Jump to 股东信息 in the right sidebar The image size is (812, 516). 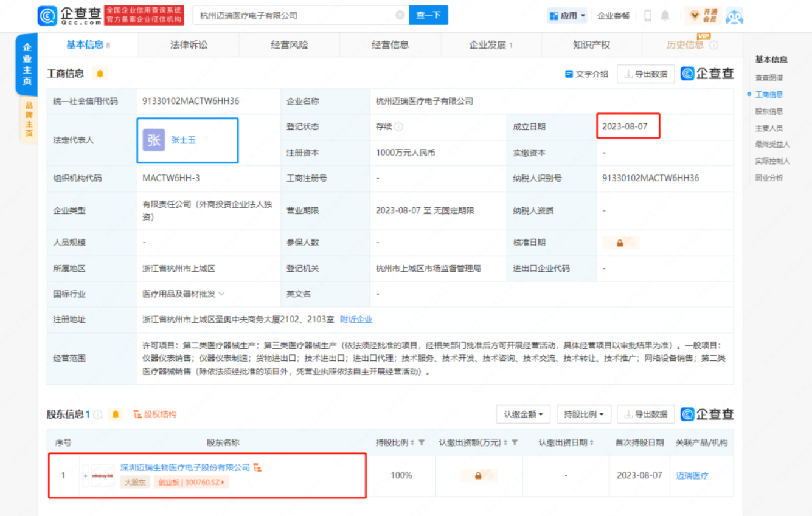pyautogui.click(x=769, y=111)
